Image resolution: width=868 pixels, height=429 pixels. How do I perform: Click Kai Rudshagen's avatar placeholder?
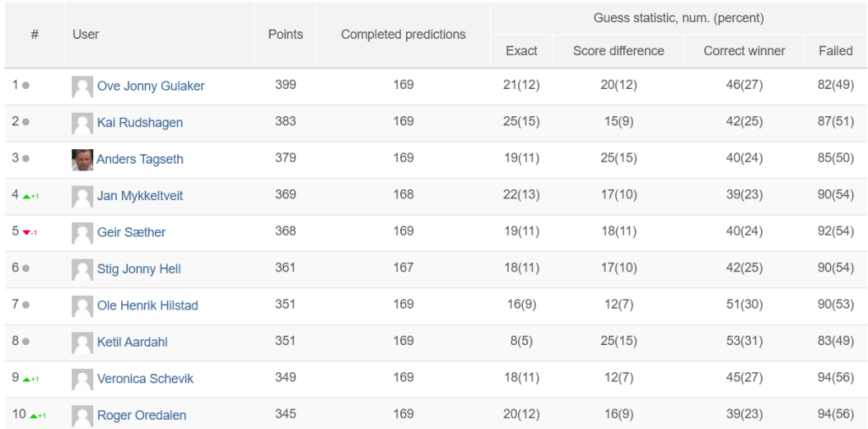pyautogui.click(x=82, y=123)
